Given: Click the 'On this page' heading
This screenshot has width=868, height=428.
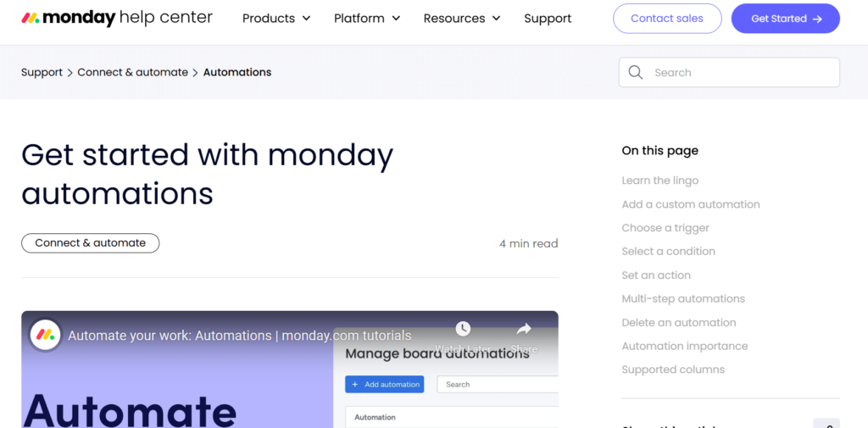Looking at the screenshot, I should pos(659,151).
